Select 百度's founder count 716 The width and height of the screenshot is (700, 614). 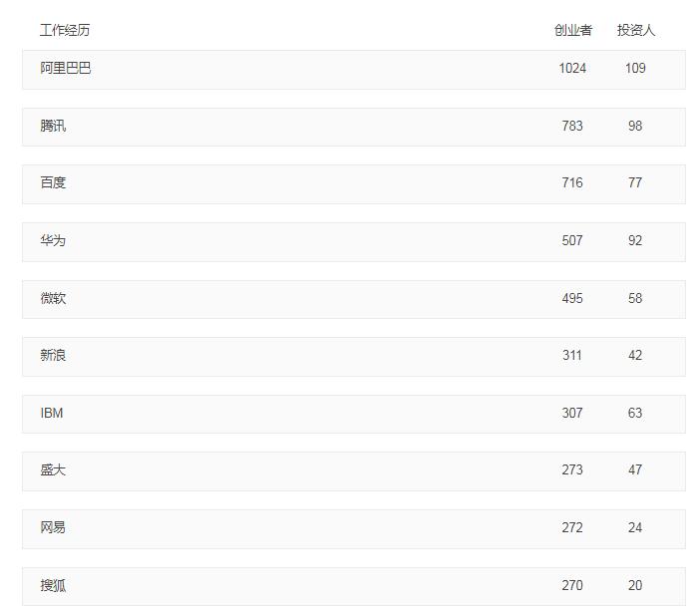click(572, 183)
